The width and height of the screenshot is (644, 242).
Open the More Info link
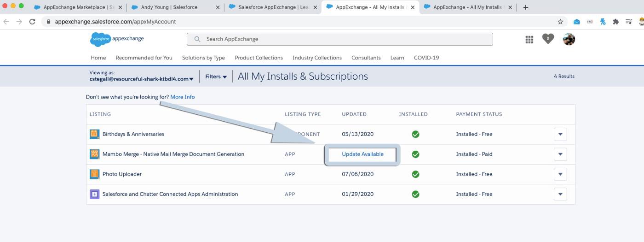click(182, 97)
